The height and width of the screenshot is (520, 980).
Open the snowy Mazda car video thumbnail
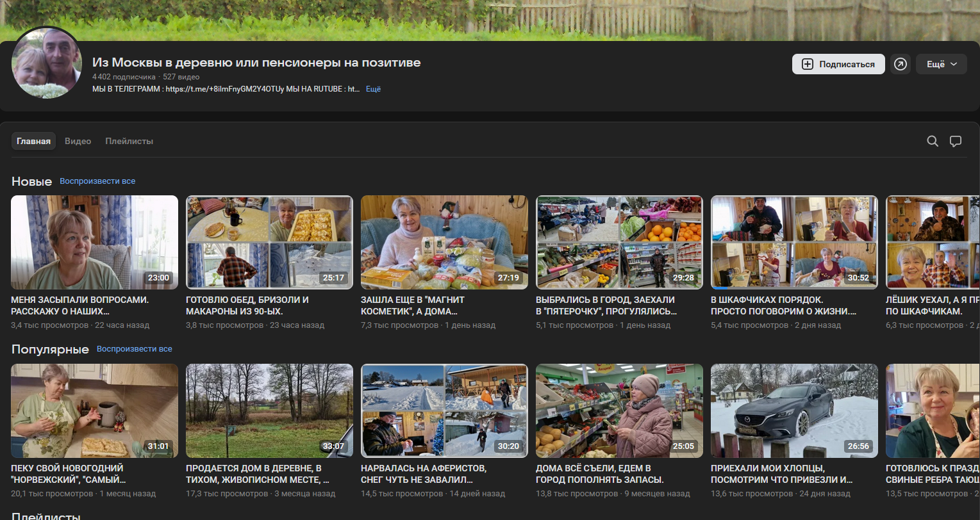tap(794, 410)
